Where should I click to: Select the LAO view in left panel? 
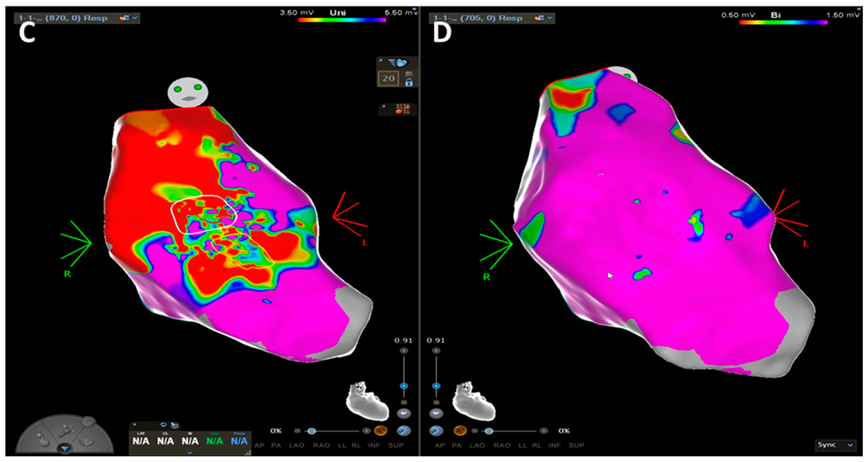pos(297,446)
